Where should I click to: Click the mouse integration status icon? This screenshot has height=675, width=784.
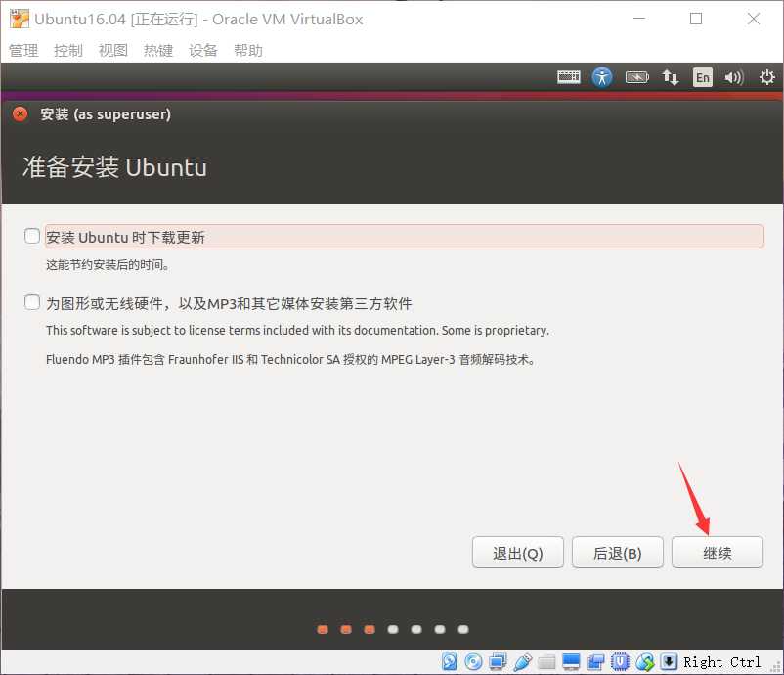(x=645, y=661)
